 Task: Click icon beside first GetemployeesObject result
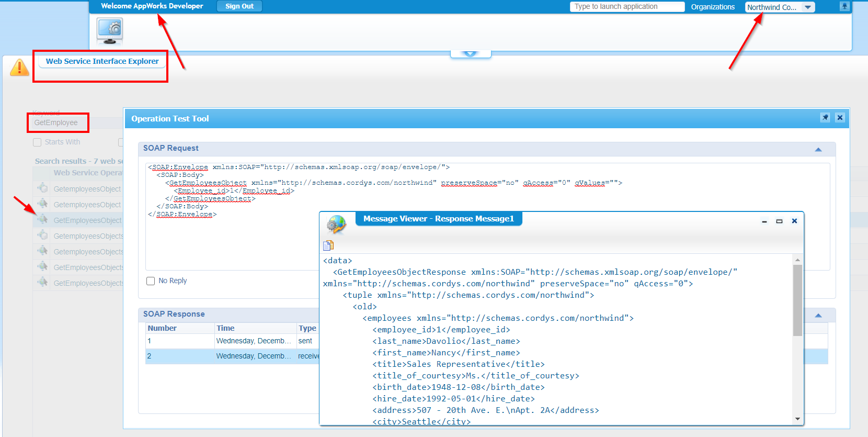point(42,188)
